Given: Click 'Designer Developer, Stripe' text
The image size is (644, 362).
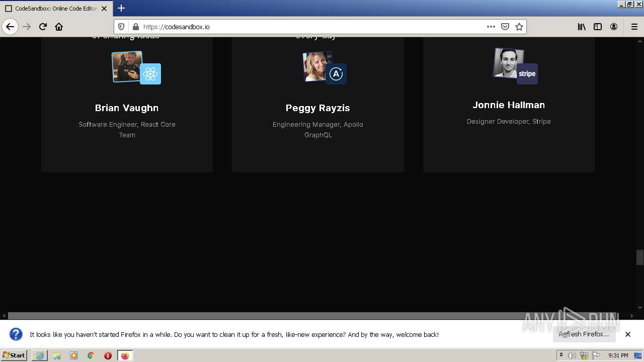Looking at the screenshot, I should click(x=509, y=121).
